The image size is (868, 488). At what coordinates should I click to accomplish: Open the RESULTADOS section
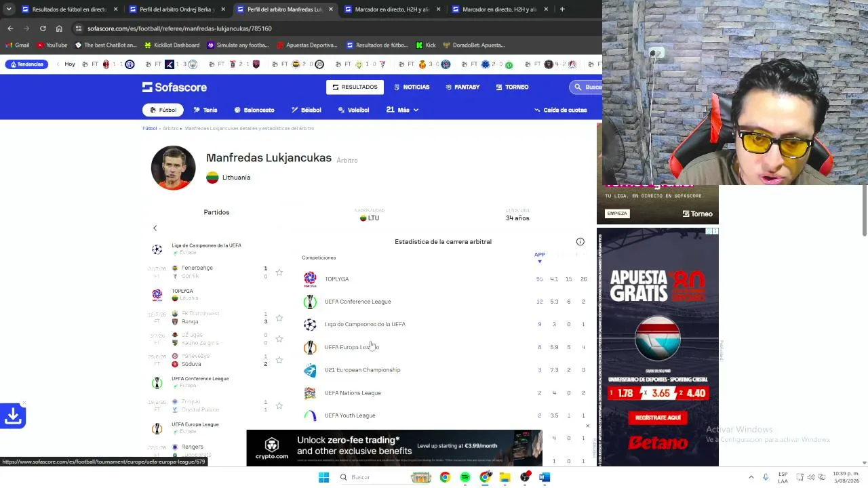point(355,87)
